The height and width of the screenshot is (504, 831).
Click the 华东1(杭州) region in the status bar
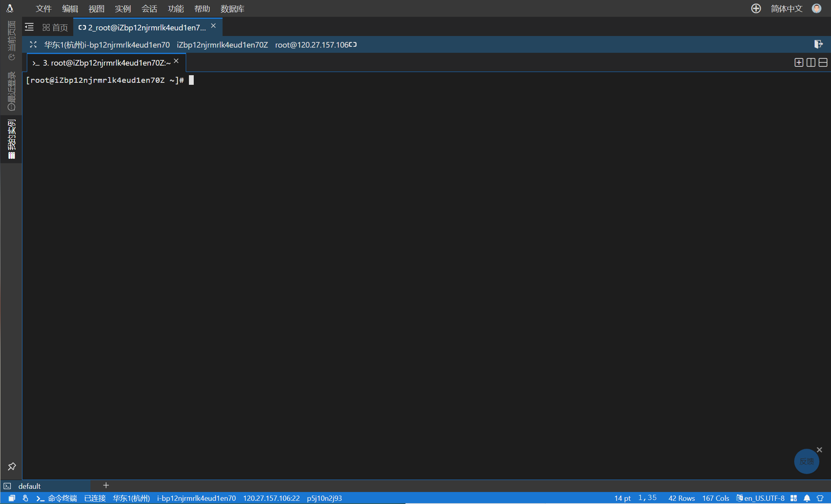click(131, 498)
